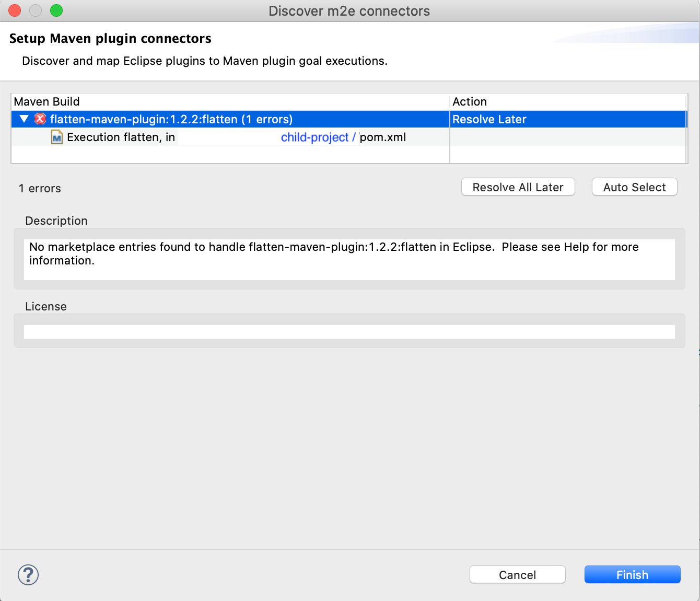Click the Maven Build column header
Image resolution: width=700 pixels, height=601 pixels.
tap(47, 101)
